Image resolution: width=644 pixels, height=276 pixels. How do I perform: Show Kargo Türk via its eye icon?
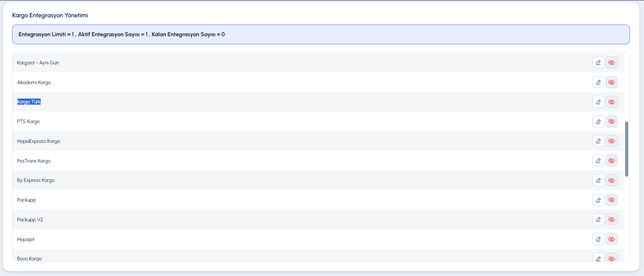click(x=611, y=102)
